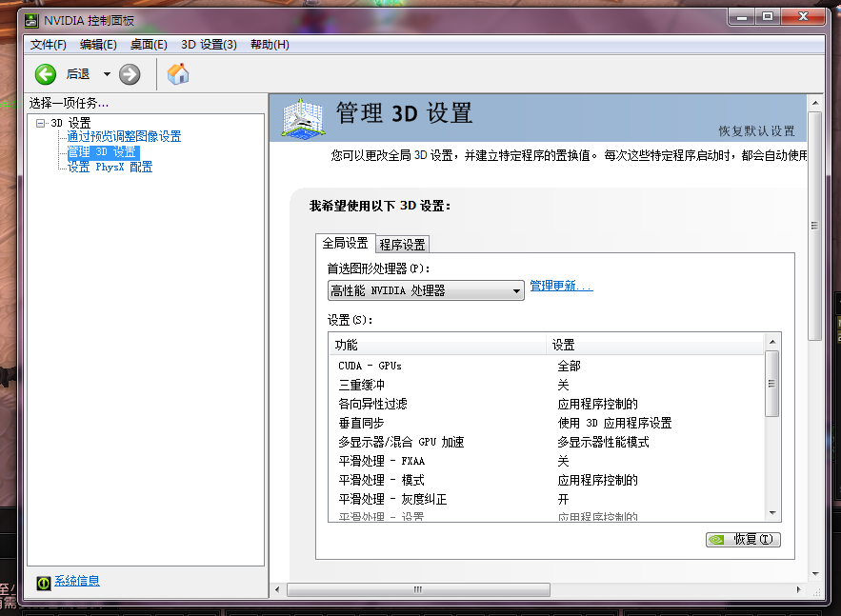This screenshot has width=841, height=616.
Task: Click the grey Forward arrow icon
Action: click(130, 74)
